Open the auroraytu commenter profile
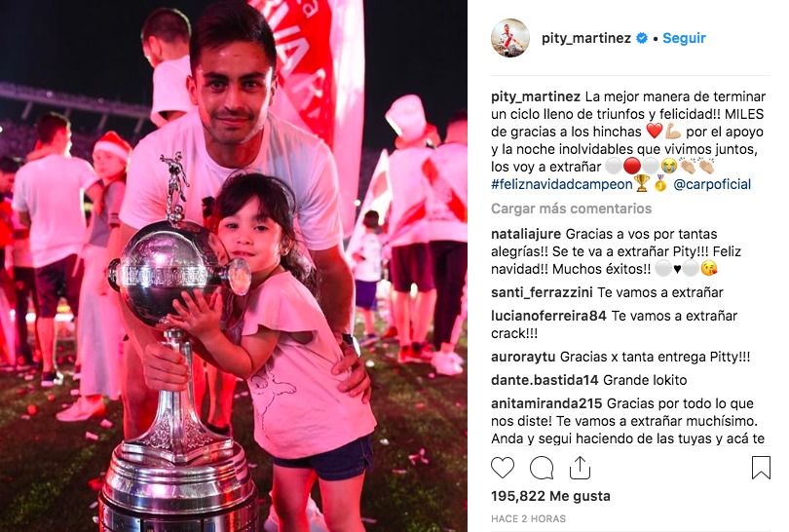Image resolution: width=789 pixels, height=532 pixels. pyautogui.click(x=523, y=357)
